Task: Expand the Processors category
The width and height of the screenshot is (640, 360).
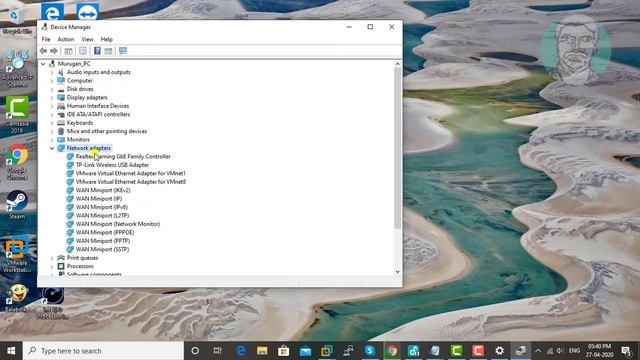Action: [52, 266]
